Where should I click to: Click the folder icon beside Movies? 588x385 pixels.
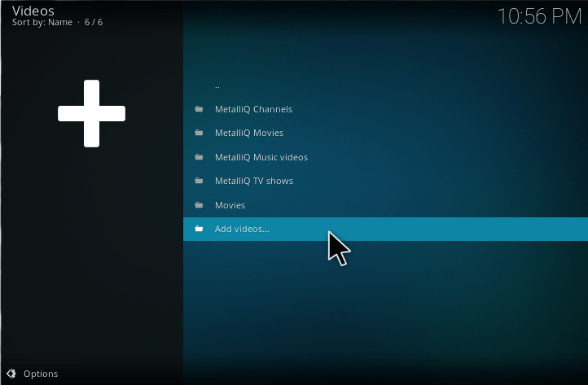pyautogui.click(x=199, y=205)
